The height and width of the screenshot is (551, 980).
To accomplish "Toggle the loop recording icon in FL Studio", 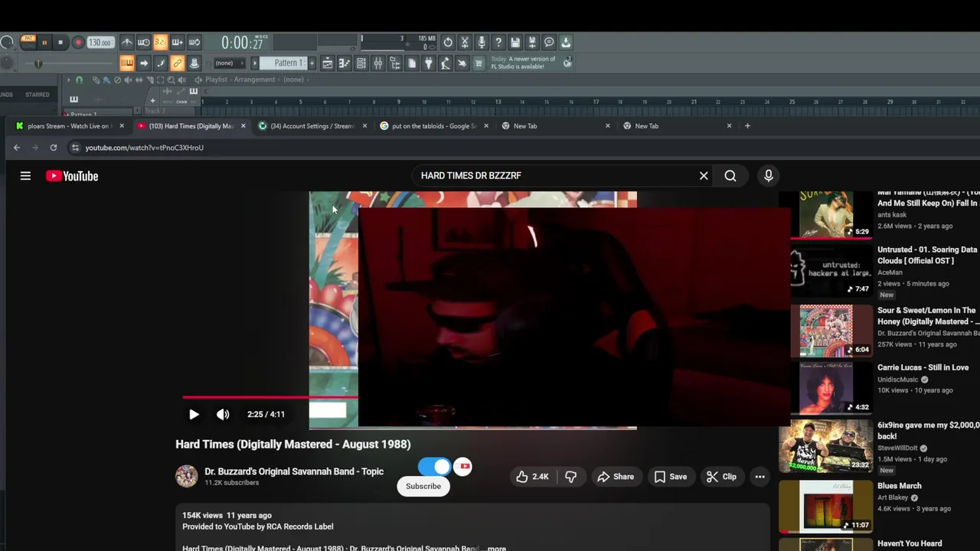I will pos(194,42).
